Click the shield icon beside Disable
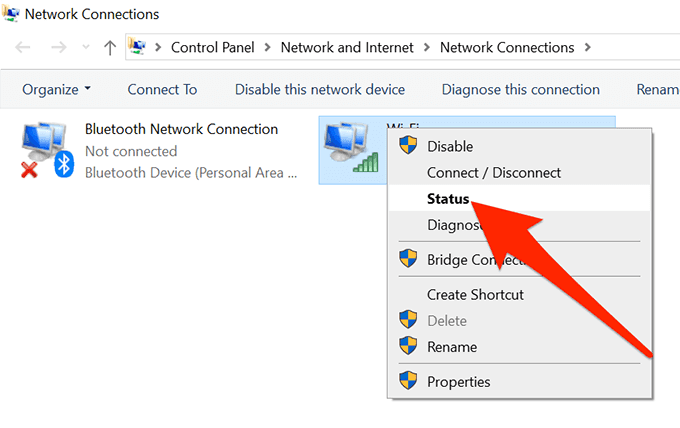Image resolution: width=680 pixels, height=428 pixels. [x=408, y=146]
